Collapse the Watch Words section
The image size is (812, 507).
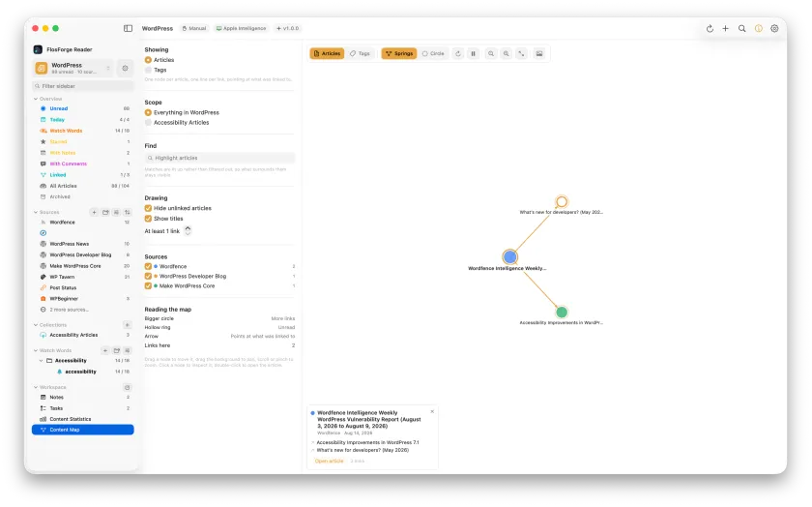pos(36,350)
